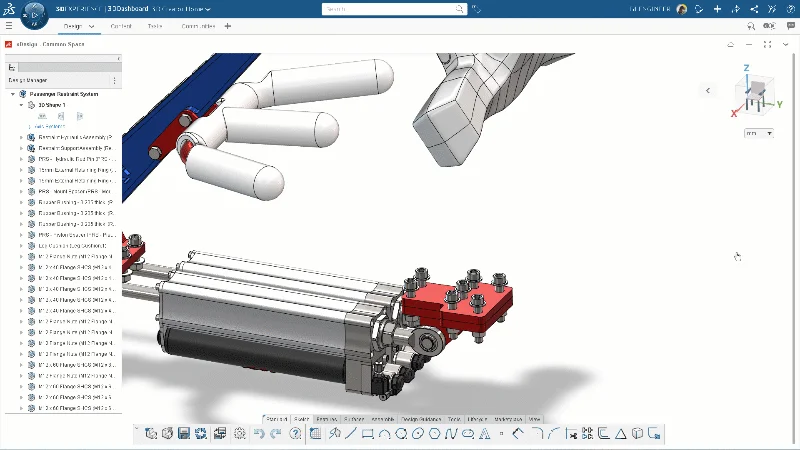Switch to the Features tab

point(326,419)
